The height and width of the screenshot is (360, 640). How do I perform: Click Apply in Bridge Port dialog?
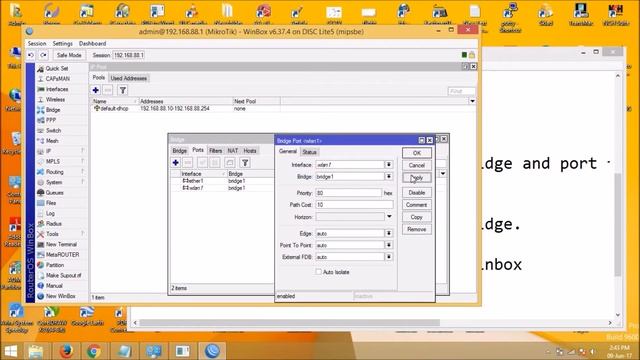click(x=417, y=178)
